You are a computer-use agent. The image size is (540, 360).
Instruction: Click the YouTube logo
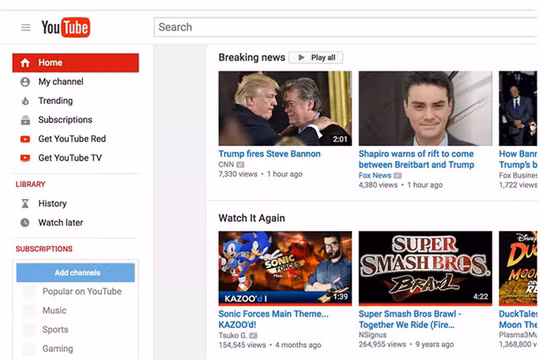pyautogui.click(x=66, y=27)
